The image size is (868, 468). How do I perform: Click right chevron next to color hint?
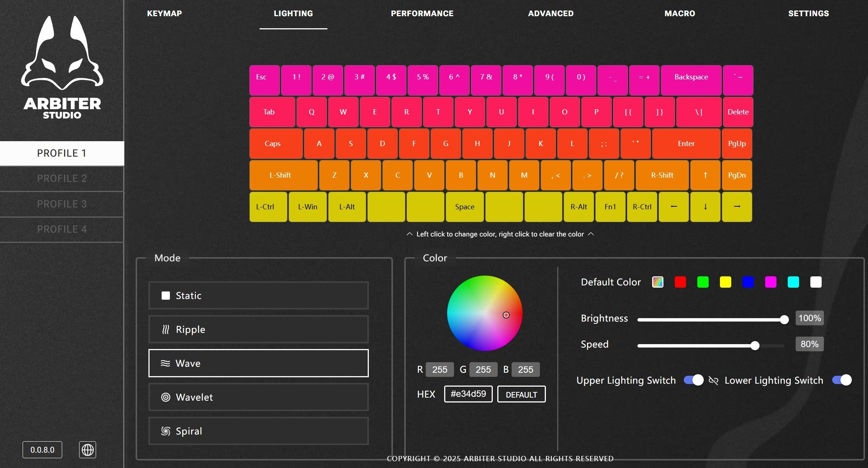(591, 234)
